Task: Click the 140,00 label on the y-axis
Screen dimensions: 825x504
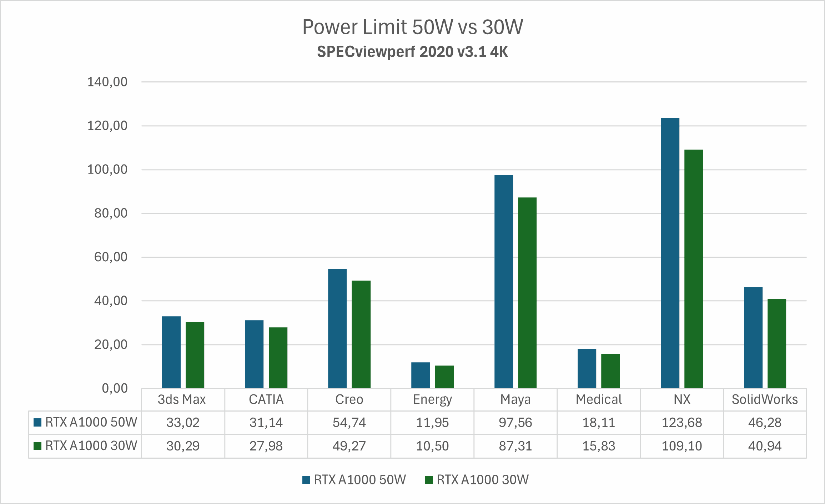Action: (x=107, y=81)
